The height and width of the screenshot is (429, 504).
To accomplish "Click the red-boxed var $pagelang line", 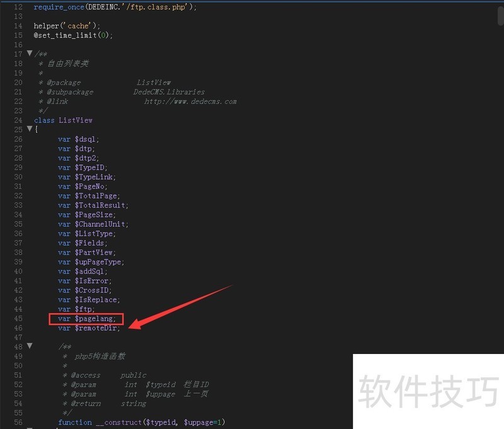I will (86, 319).
